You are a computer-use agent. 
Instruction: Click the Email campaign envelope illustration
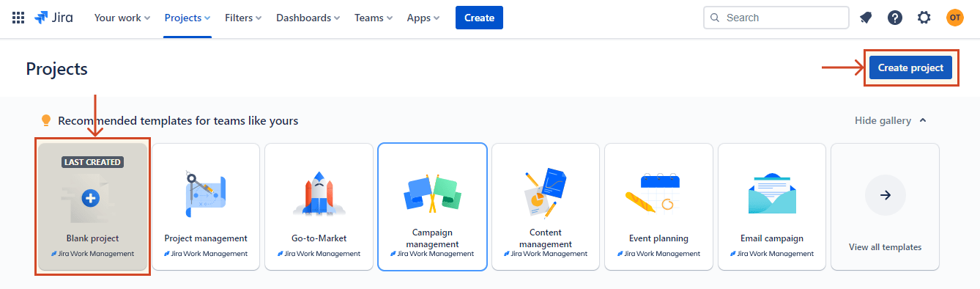click(772, 194)
